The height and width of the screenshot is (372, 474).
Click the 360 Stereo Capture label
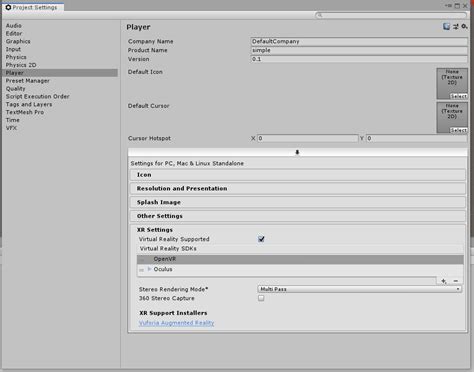[x=167, y=298]
